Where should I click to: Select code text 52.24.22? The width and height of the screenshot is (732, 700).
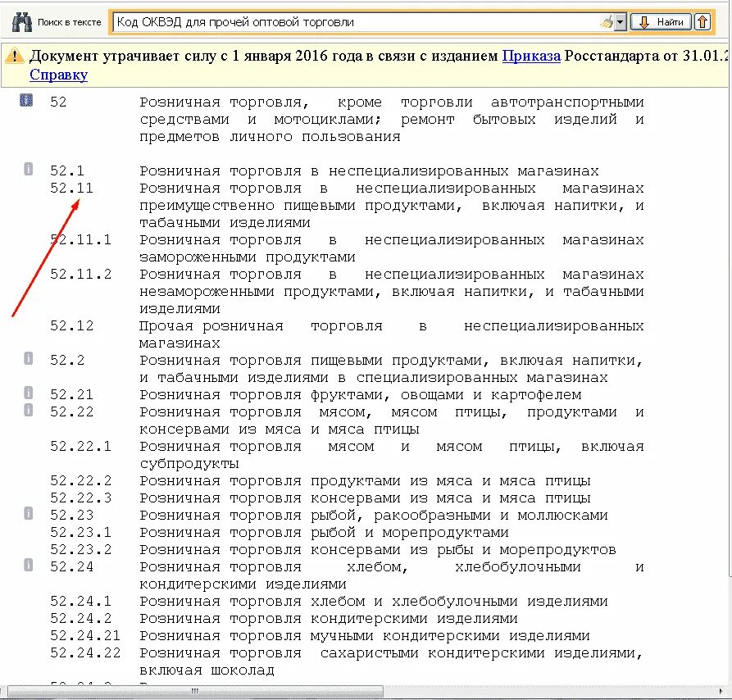(85, 652)
